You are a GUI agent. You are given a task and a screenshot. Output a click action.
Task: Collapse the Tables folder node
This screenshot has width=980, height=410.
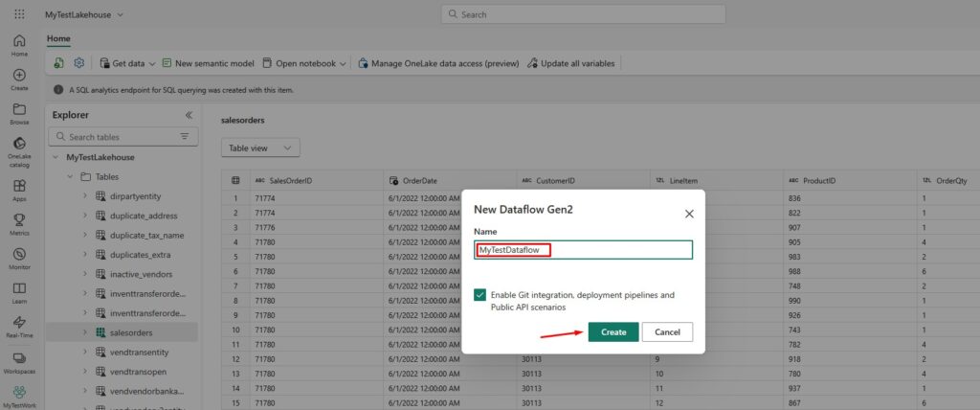coord(70,177)
